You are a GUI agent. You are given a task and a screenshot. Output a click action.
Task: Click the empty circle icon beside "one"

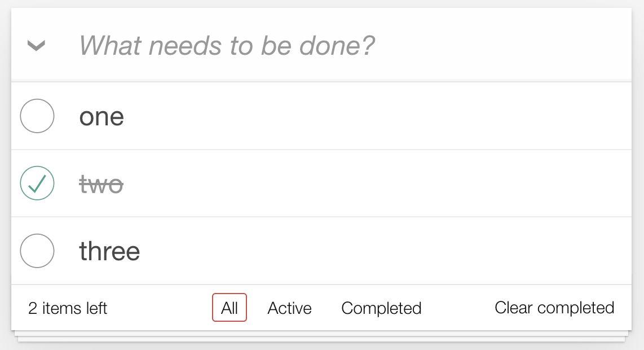click(x=37, y=116)
